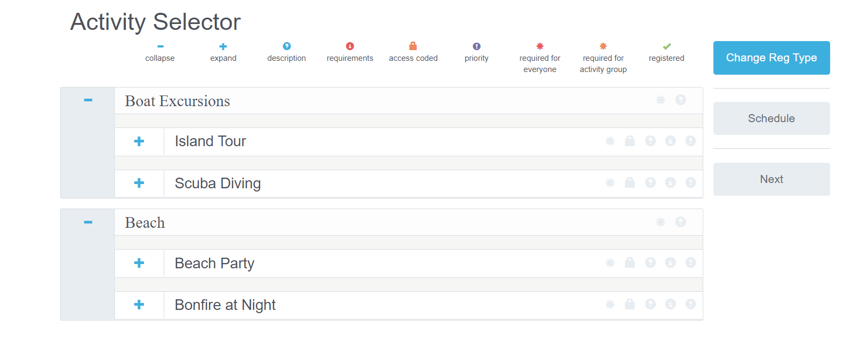Click the description icon on the Boat Excursions header
Image resolution: width=868 pixels, height=343 pixels.
coord(681,100)
